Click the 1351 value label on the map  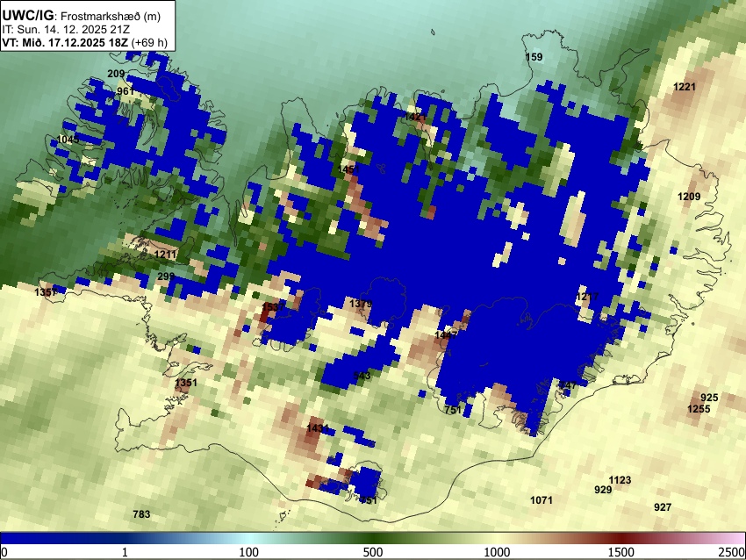(185, 383)
